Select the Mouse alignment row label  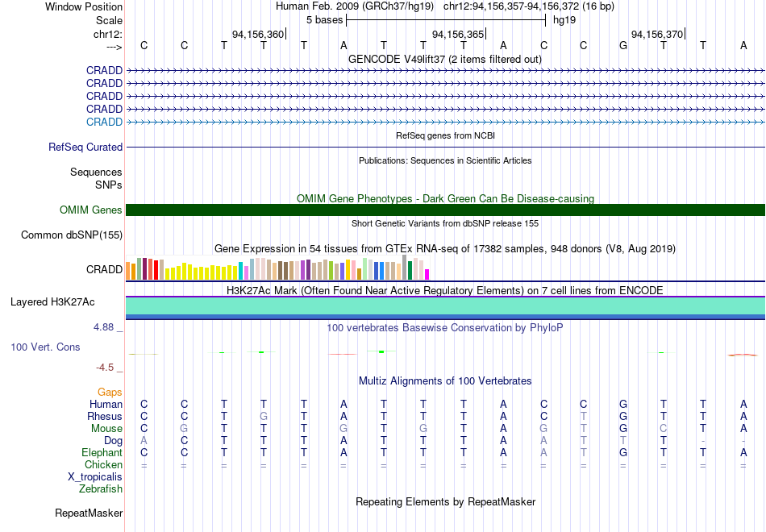click(107, 429)
